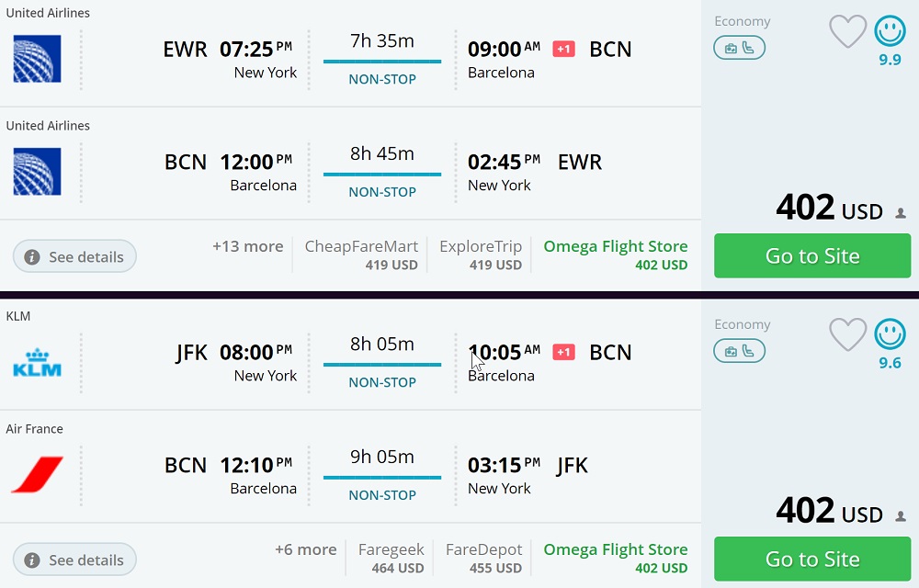Click baggage and seat amenities icon for KLM
Image resolution: width=919 pixels, height=588 pixels.
(739, 351)
